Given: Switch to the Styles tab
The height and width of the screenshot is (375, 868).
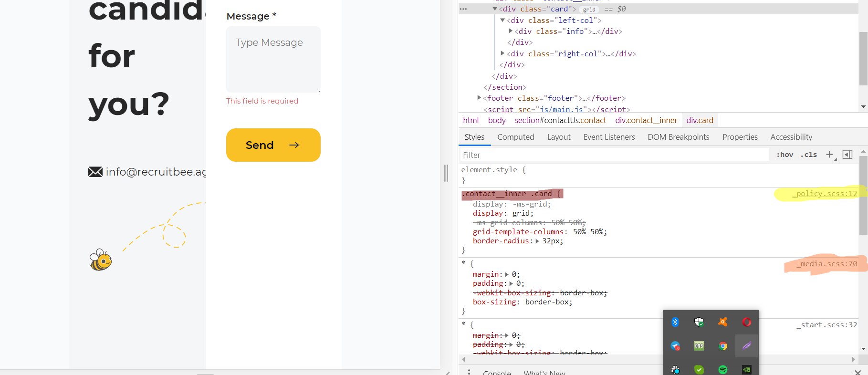Looking at the screenshot, I should click(474, 137).
